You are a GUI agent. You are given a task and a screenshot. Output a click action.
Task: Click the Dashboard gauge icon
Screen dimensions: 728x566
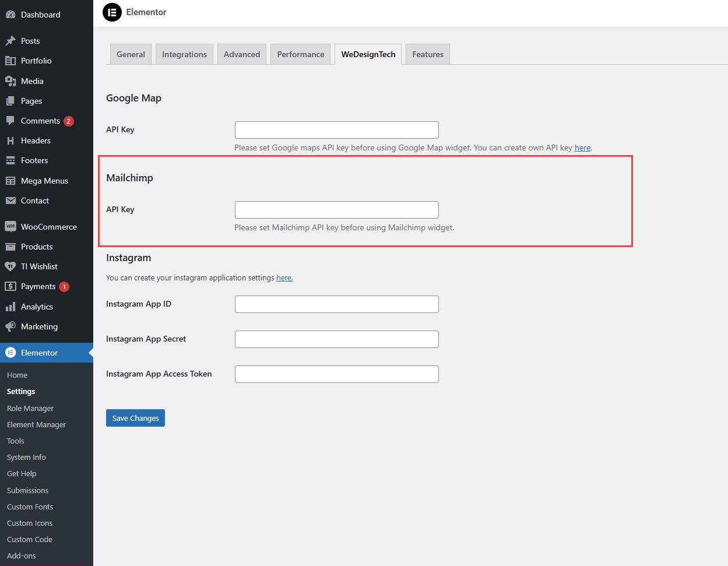[10, 15]
